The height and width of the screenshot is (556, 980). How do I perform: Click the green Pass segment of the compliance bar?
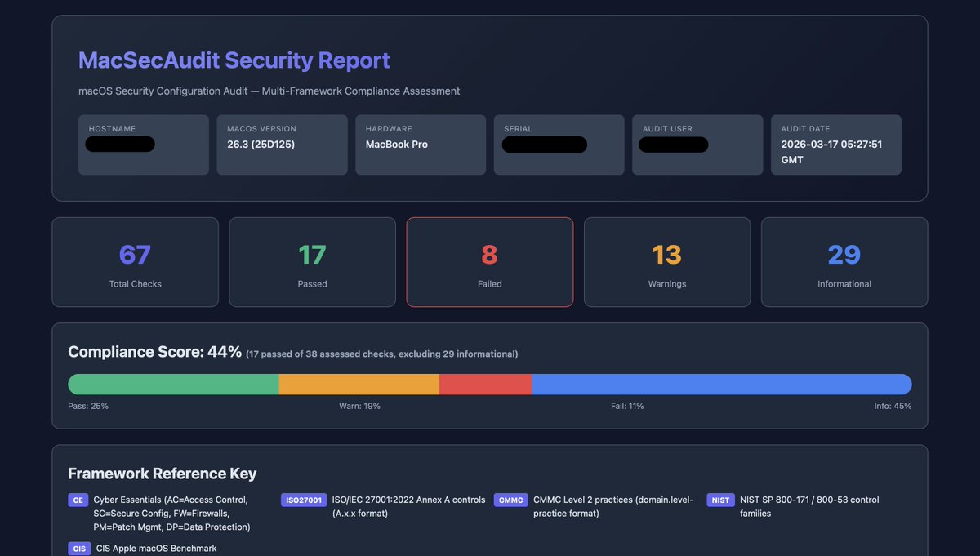[x=171, y=384]
